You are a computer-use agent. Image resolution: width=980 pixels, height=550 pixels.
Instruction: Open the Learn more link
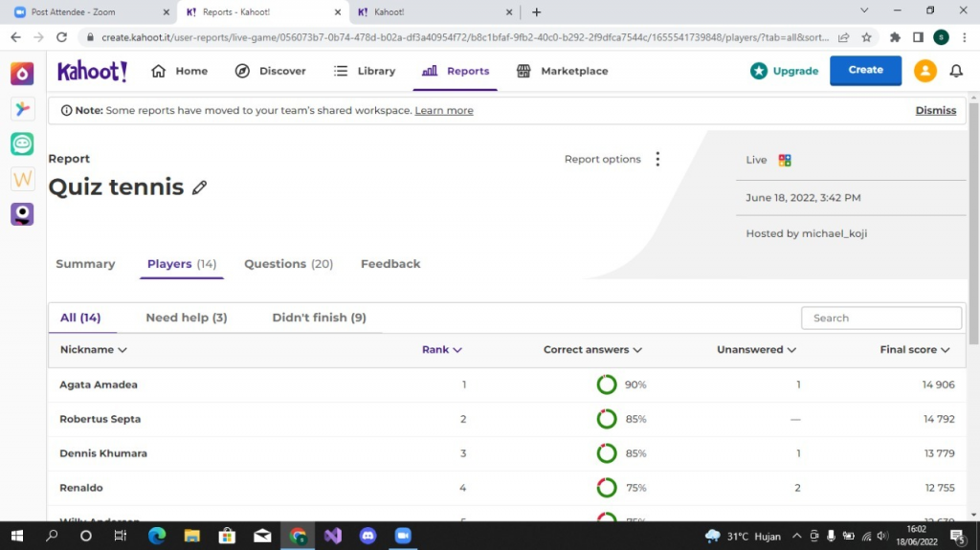click(x=444, y=111)
